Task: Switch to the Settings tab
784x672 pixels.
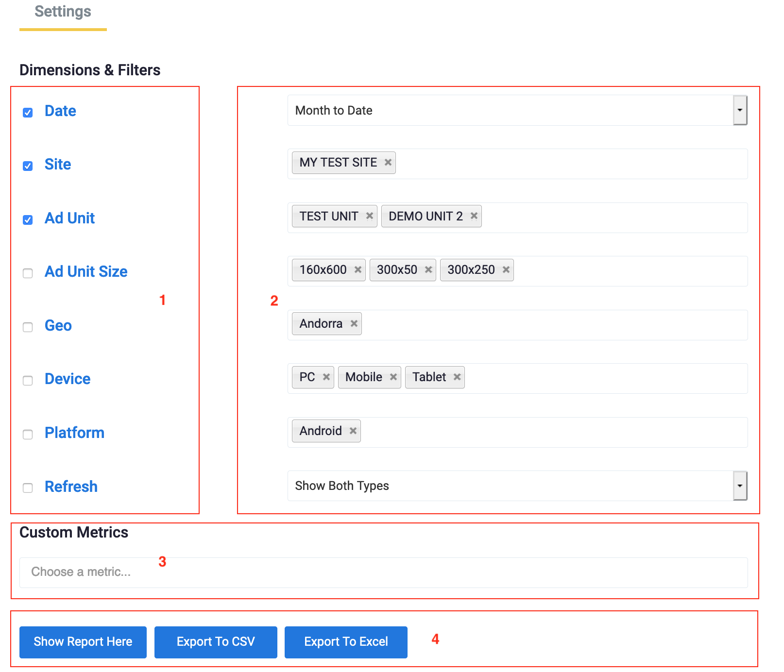Action: click(63, 12)
